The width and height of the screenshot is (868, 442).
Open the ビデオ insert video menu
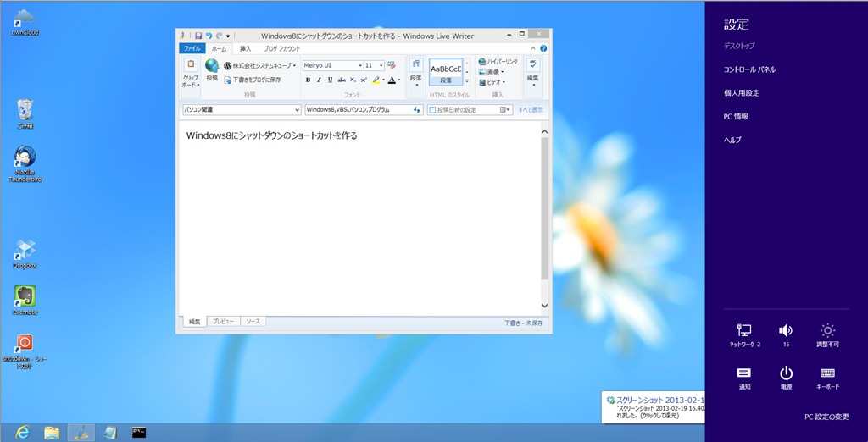coord(492,82)
